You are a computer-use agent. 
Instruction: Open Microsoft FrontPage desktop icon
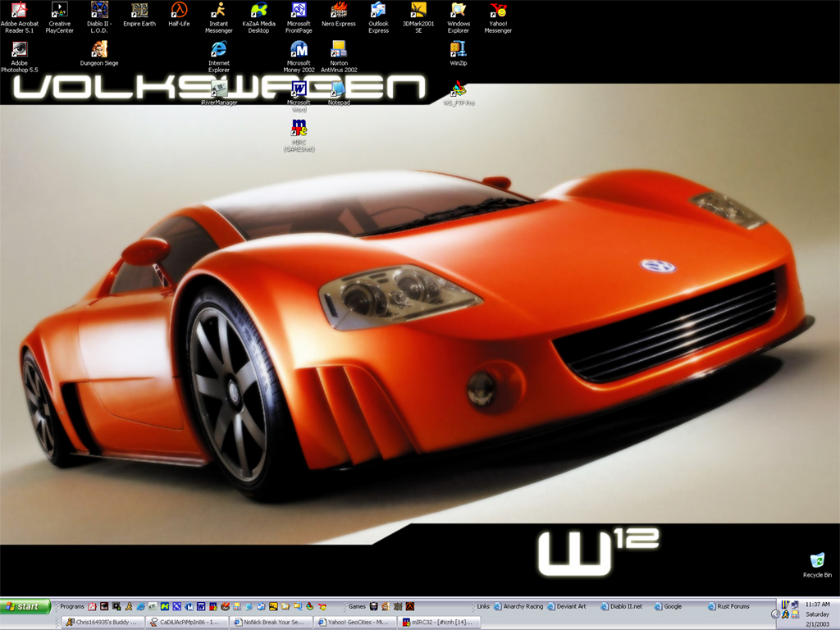(x=299, y=18)
